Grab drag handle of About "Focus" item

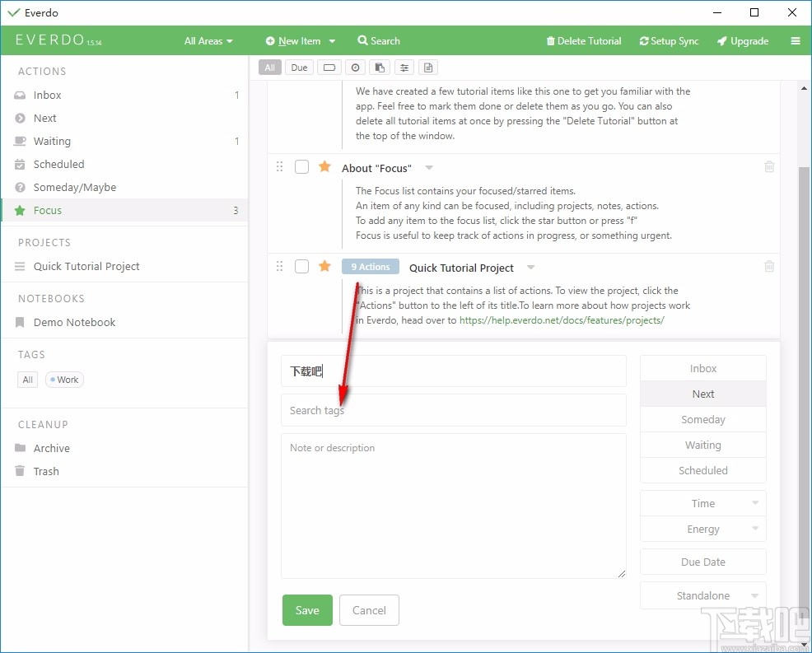point(280,166)
